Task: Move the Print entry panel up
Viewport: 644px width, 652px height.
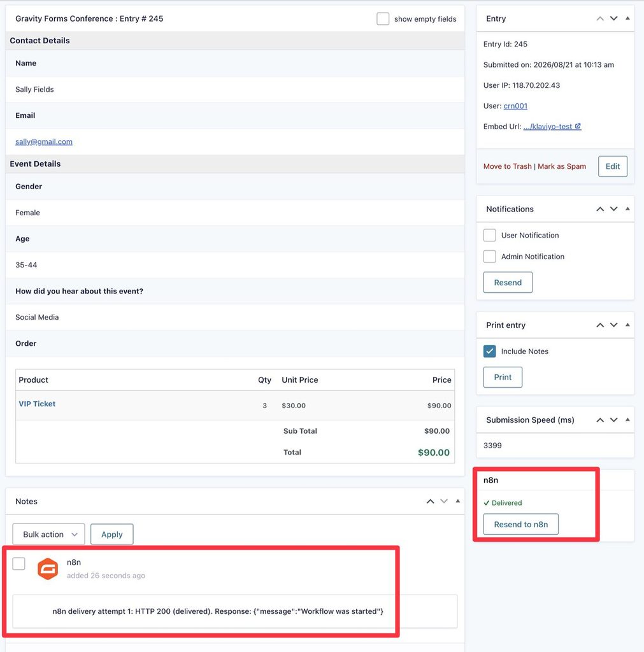Action: click(600, 325)
